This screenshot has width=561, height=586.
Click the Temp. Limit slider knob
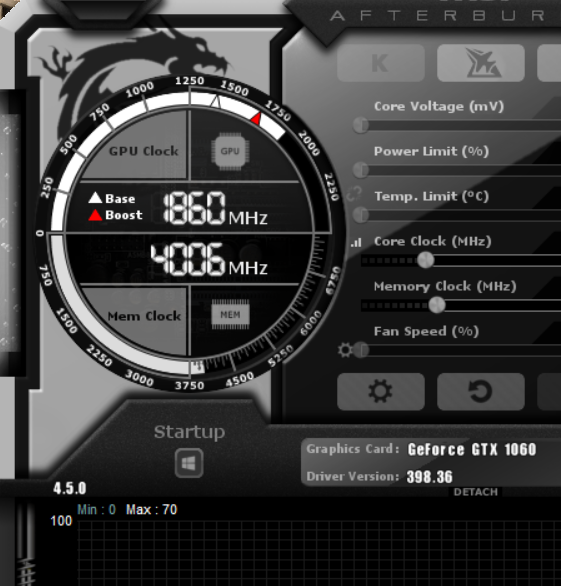tap(361, 215)
